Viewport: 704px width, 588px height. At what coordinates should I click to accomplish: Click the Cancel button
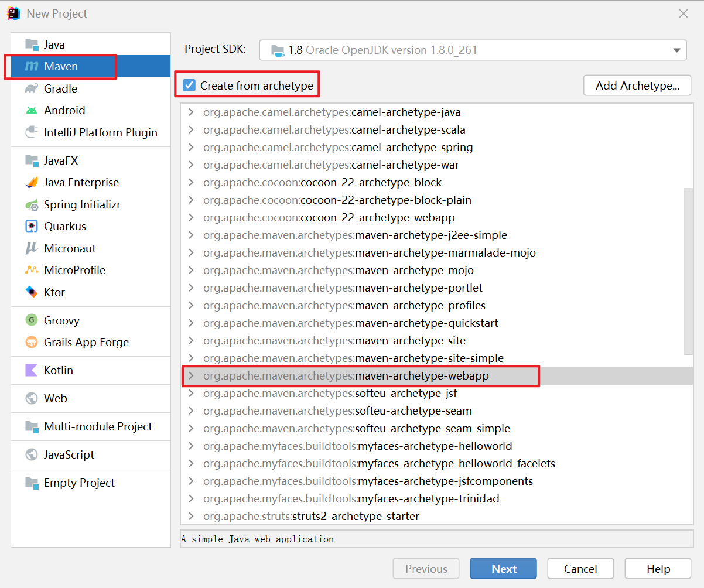pos(580,569)
